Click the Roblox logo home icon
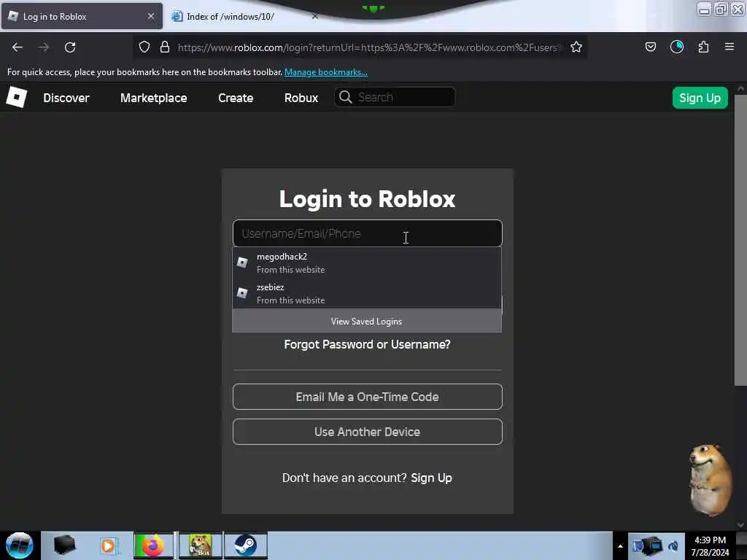The height and width of the screenshot is (560, 747). coord(17,98)
